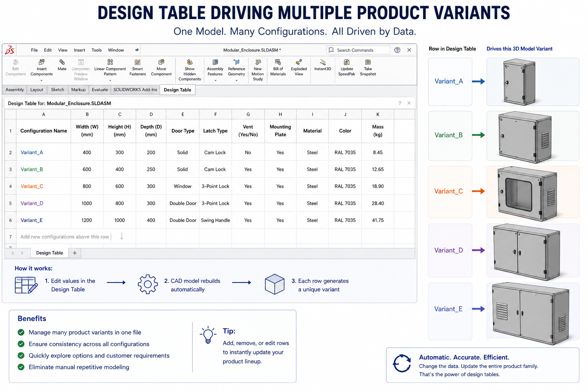Switch to the Sketch tab
Viewport: 588px width, 392px height.
[58, 90]
